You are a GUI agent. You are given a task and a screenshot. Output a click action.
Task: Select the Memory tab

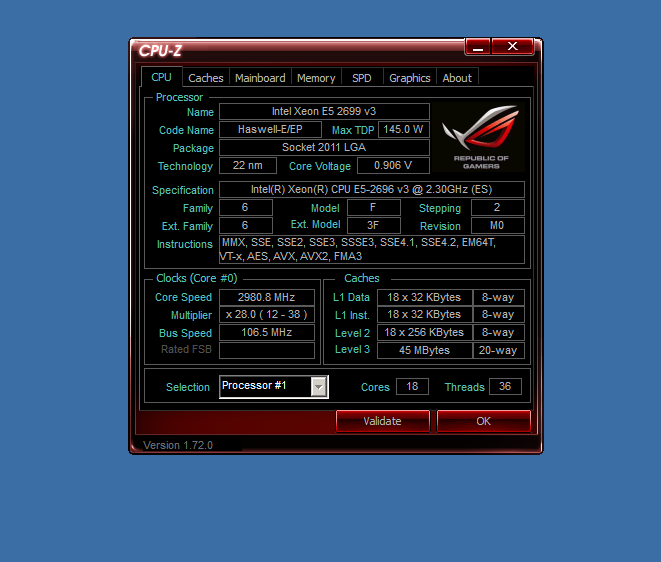pos(316,78)
